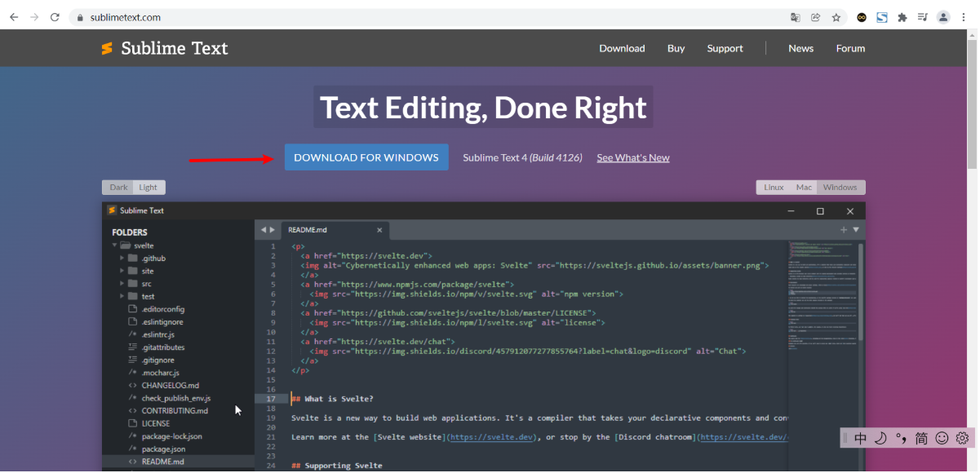View site info via the lock icon
Screen dimensions: 980x473
[80, 17]
